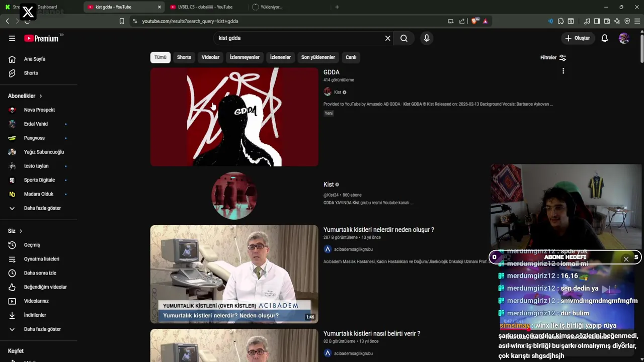The image size is (644, 362).
Task: Close the kist gdda YouTube tab
Action: coord(159,7)
